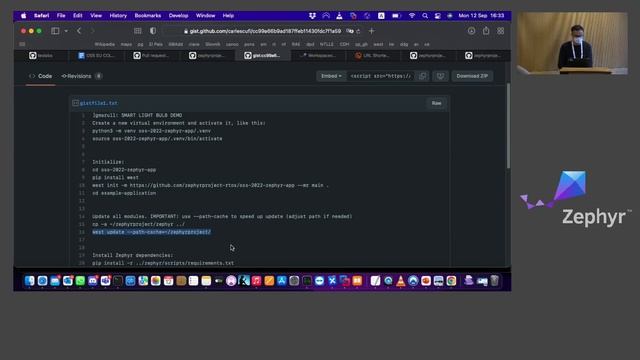Image resolution: width=640 pixels, height=360 pixels.
Task: Open the Trash in the Dock
Action: (494, 281)
